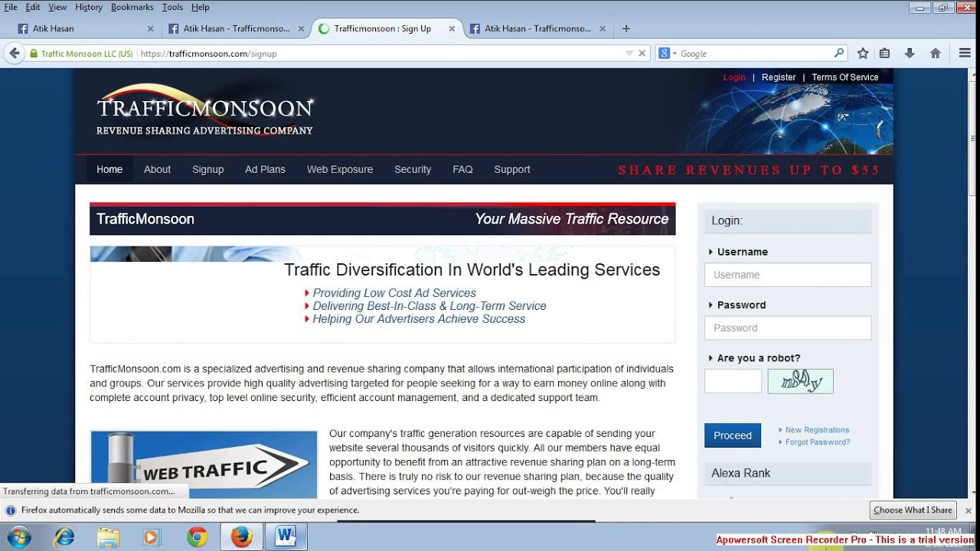Open the Edit menu
Viewport: 980px width, 551px height.
click(33, 7)
